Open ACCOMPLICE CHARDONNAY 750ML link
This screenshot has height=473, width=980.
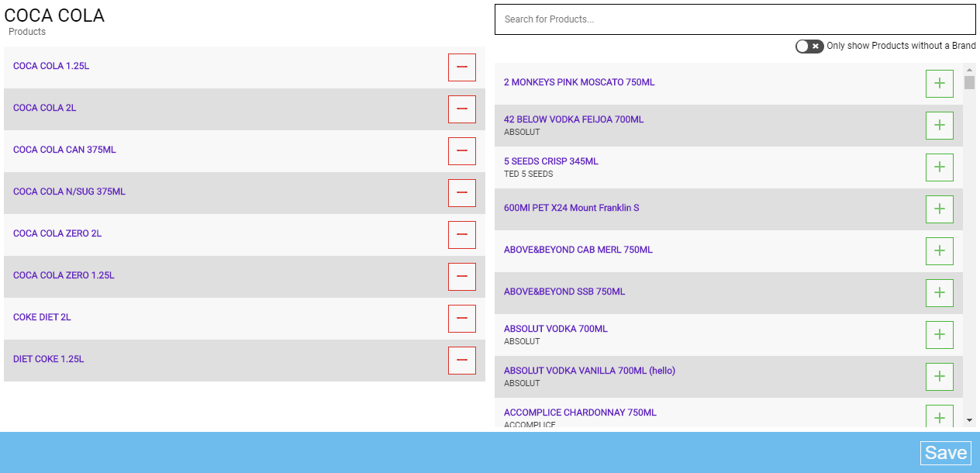click(580, 413)
